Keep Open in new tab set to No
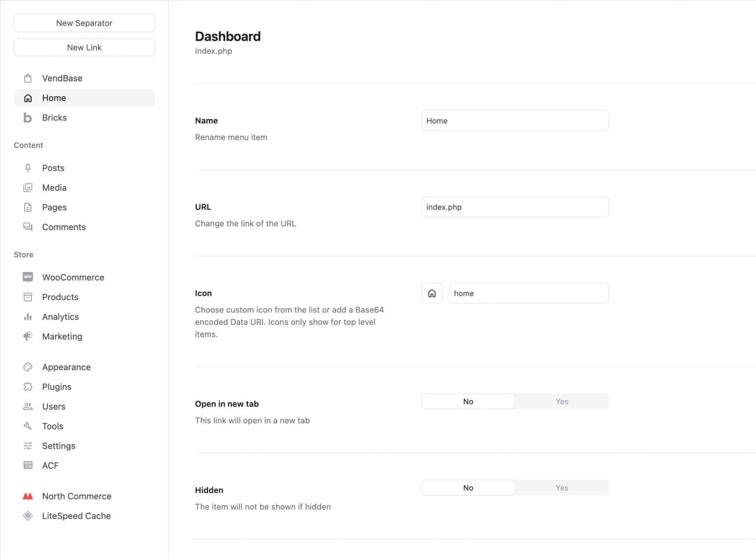 [468, 401]
